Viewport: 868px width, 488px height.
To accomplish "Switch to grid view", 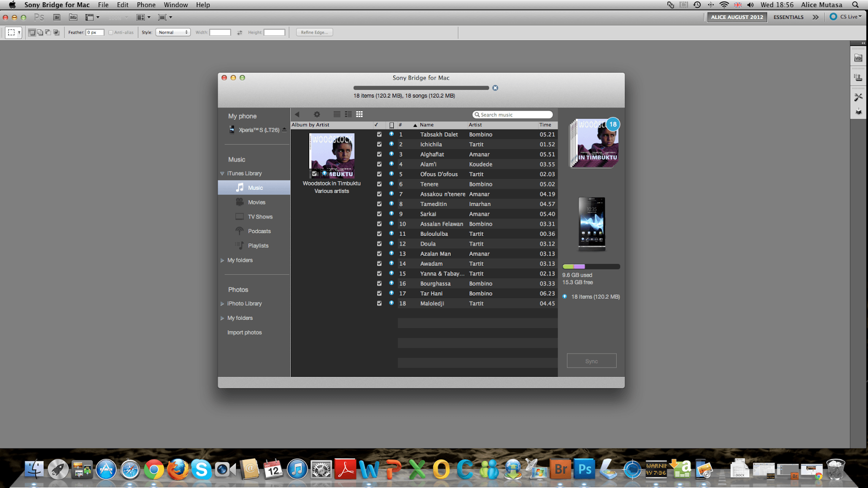I will [359, 114].
